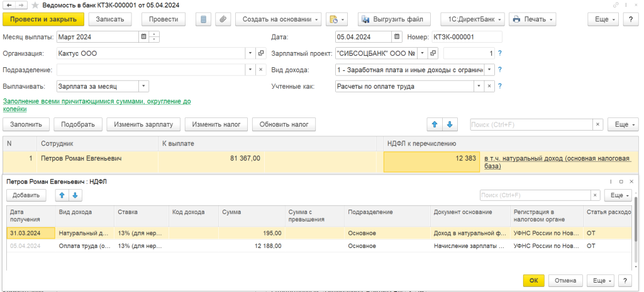Screen dimensions: 644x292
Task: Open НДФЛ dialog three-dot options menu
Action: click(611, 181)
